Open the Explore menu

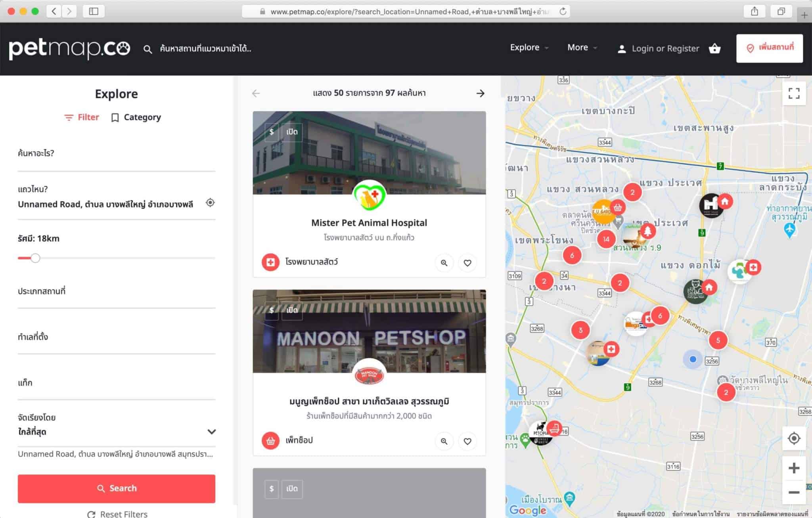[x=529, y=48]
